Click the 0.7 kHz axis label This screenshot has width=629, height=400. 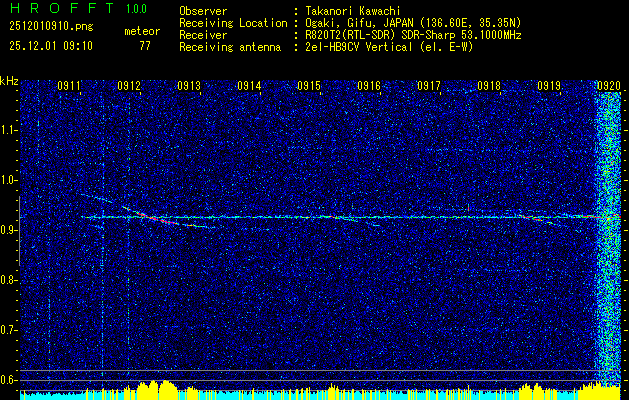[8, 330]
